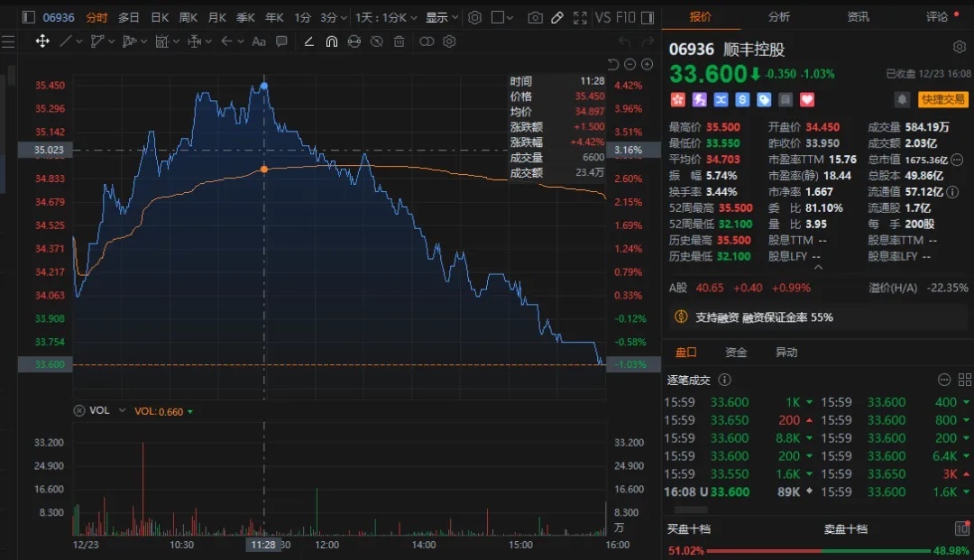Viewport: 974px width, 560px height.
Task: Click the buy/sell ratio bar
Action: point(818,550)
